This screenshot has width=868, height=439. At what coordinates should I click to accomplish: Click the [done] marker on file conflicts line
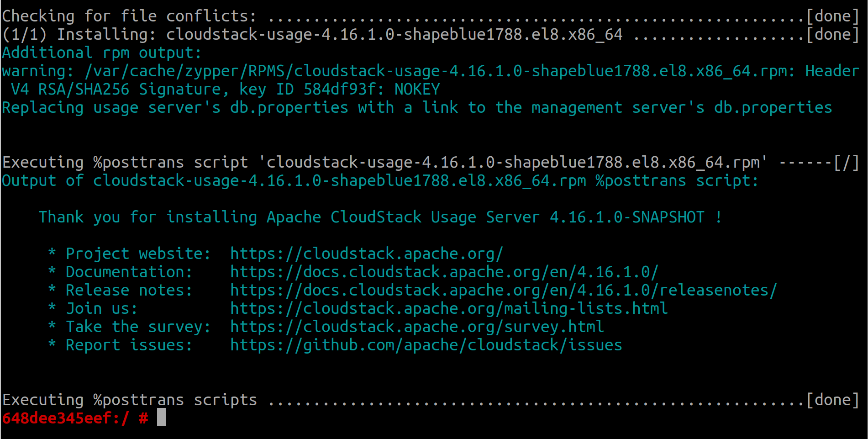833,16
